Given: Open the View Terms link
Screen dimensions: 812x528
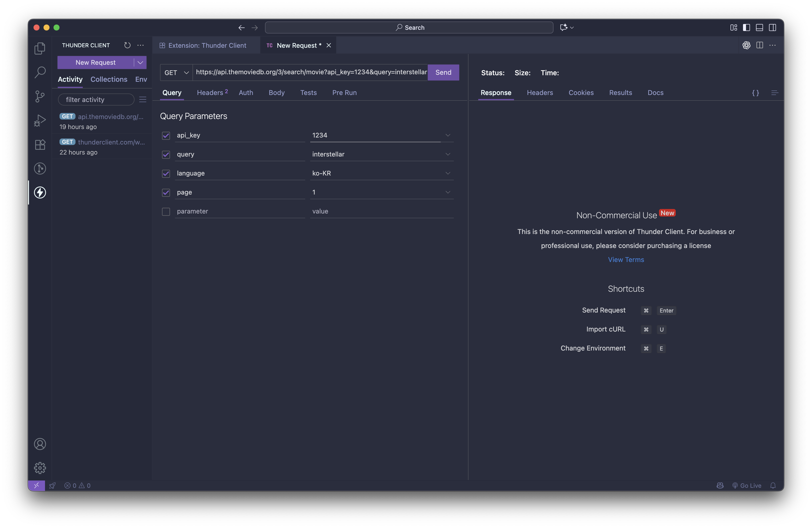Looking at the screenshot, I should point(626,259).
